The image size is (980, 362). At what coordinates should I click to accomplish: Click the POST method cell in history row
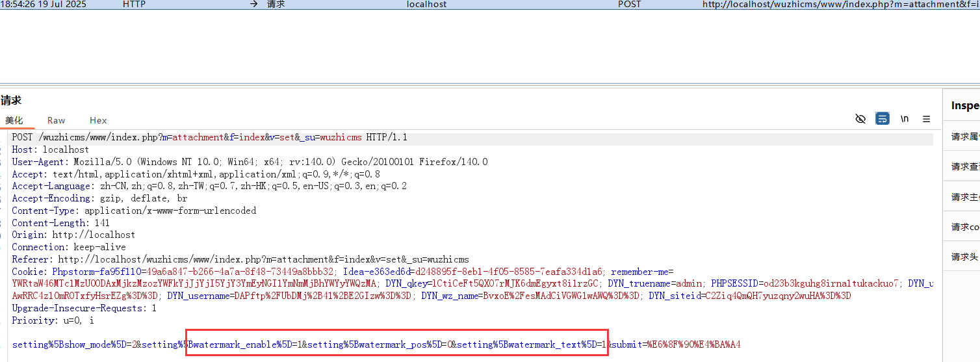629,4
